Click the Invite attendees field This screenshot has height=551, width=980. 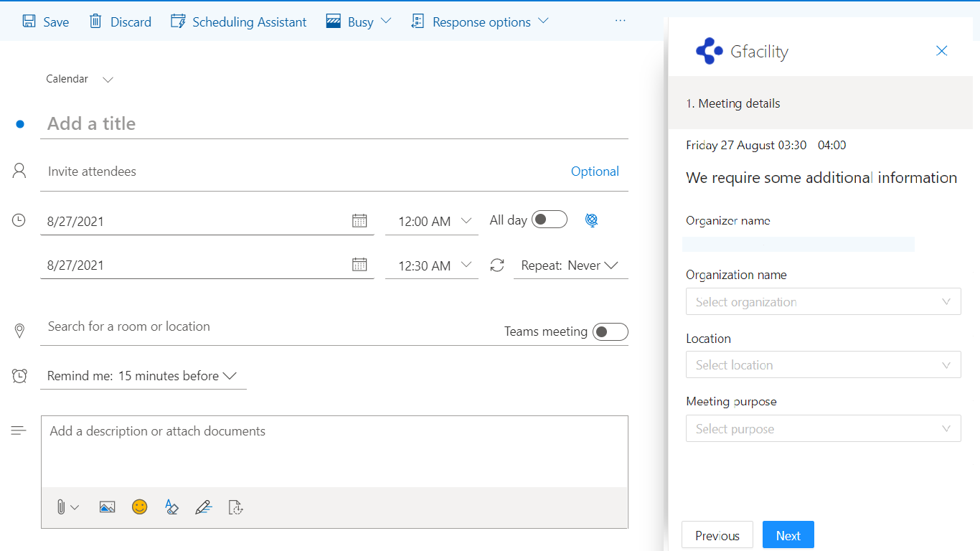[x=305, y=171]
